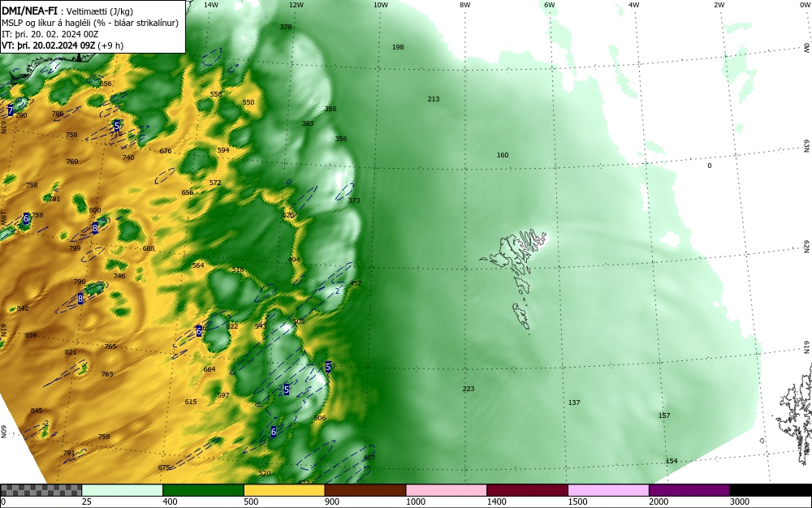The image size is (812, 508).
Task: Select the map value 213
Action: point(434,99)
